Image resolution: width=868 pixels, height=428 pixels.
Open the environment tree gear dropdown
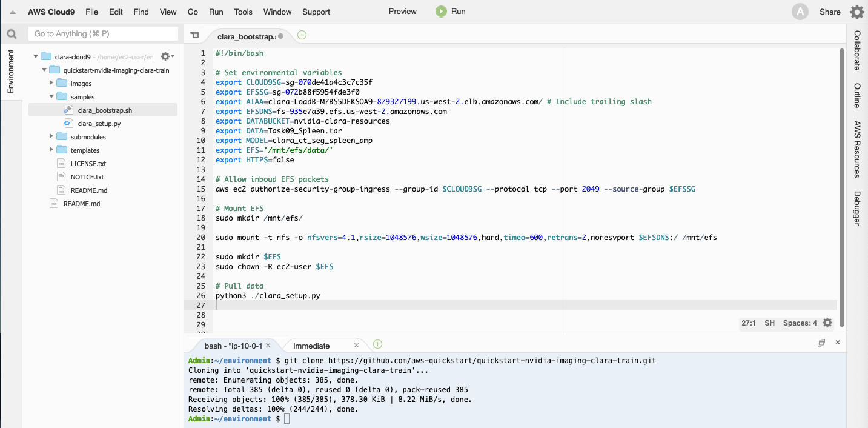point(167,56)
